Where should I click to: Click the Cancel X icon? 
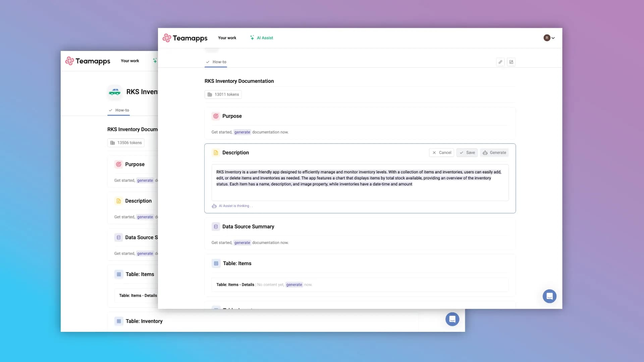434,153
